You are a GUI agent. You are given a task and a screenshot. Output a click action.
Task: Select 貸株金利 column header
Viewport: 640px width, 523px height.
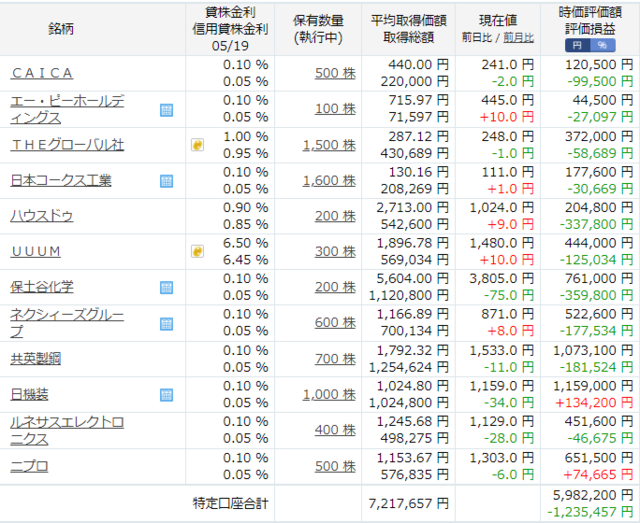click(x=230, y=12)
